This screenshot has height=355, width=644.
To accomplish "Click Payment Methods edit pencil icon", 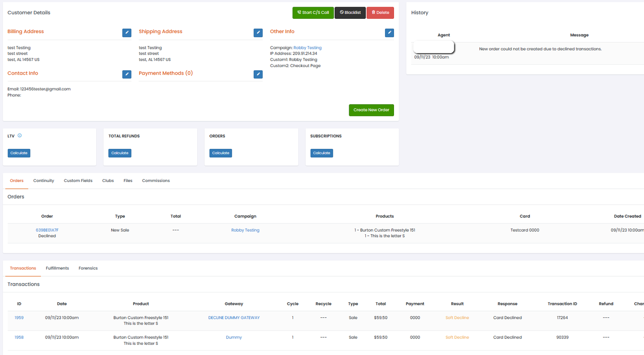I will click(258, 74).
